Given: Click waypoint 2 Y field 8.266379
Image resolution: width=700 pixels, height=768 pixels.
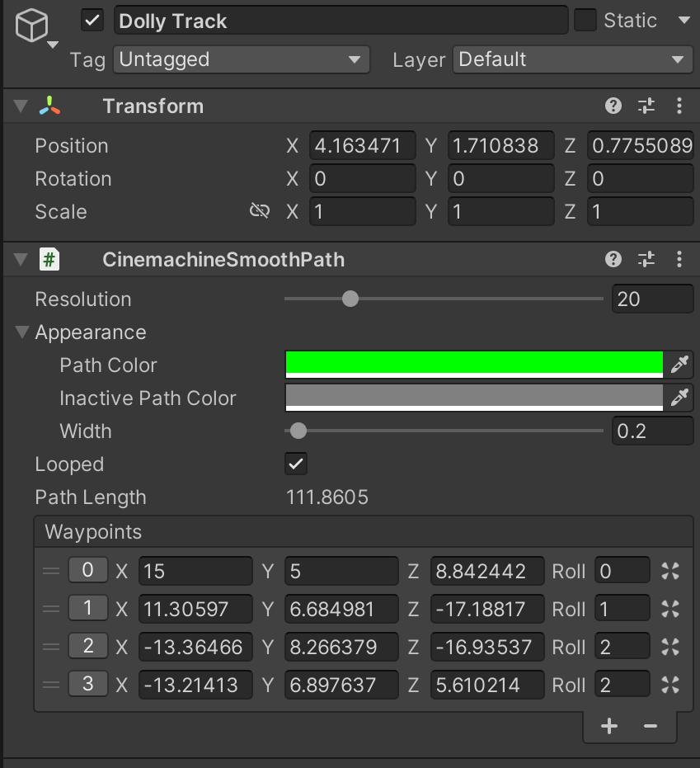Looking at the screenshot, I should 341,647.
